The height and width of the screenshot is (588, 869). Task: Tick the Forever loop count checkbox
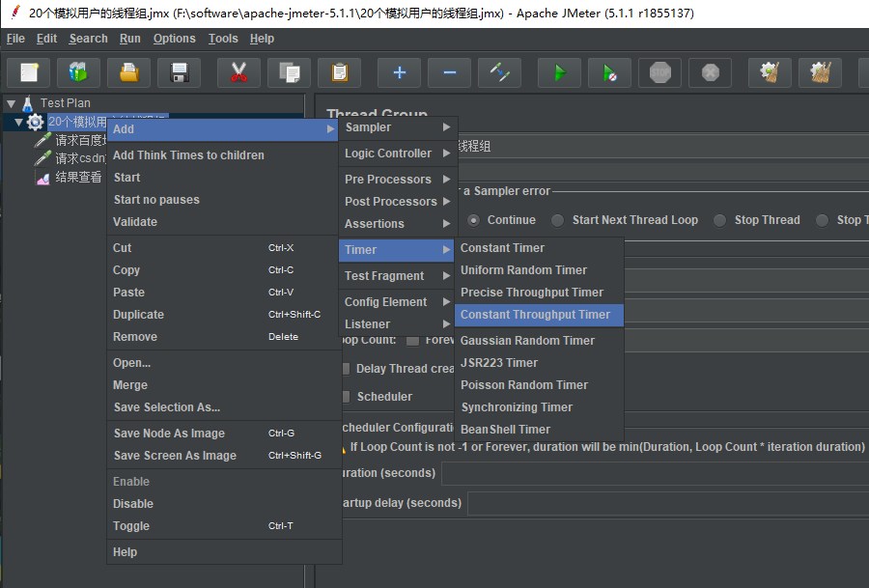[412, 341]
